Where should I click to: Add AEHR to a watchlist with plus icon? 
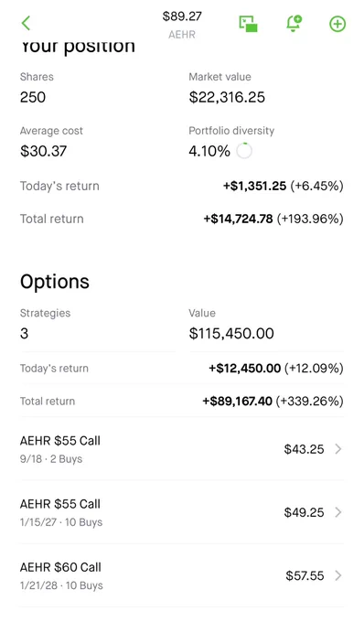coord(337,24)
